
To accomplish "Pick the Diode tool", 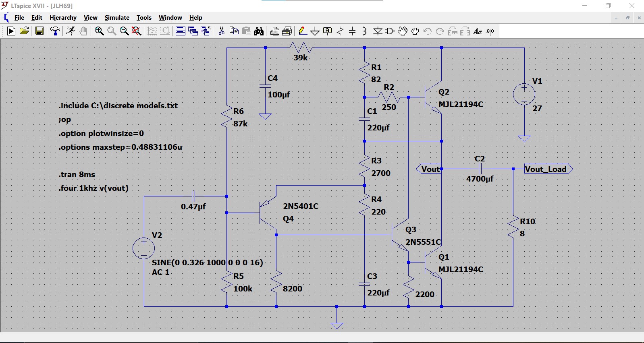I will [378, 31].
